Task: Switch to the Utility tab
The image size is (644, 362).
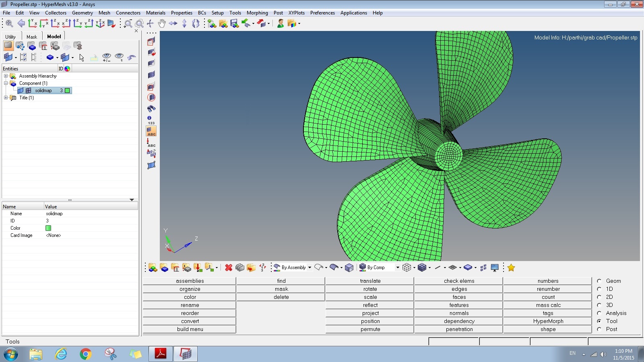Action: tap(10, 37)
